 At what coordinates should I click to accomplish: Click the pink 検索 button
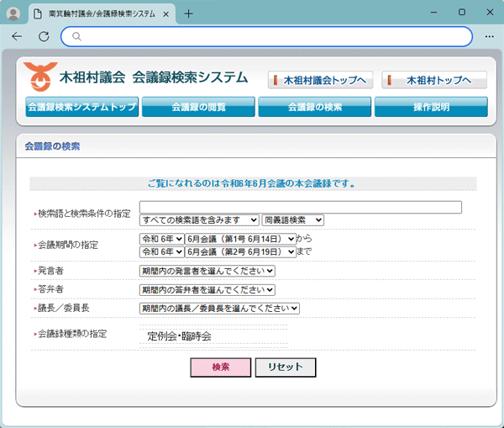(220, 367)
